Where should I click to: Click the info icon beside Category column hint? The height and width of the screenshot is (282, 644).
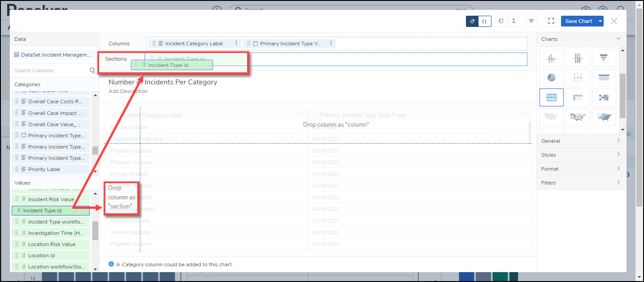pos(111,264)
